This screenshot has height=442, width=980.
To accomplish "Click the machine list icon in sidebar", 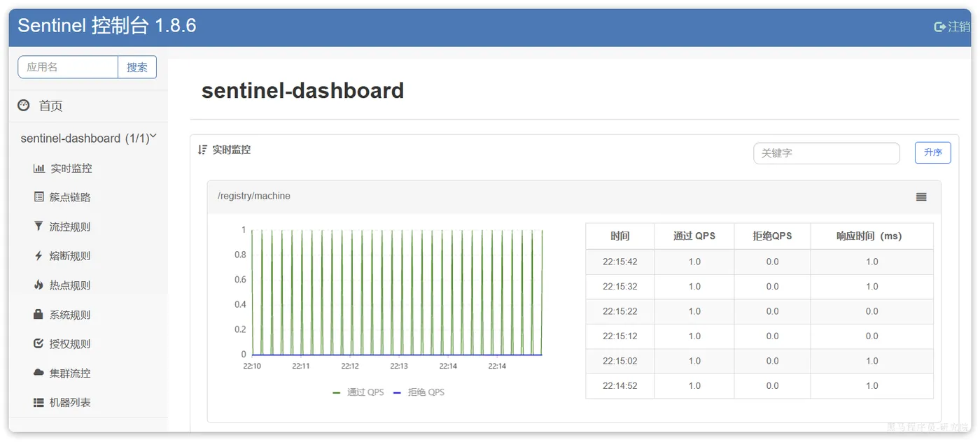I will tap(38, 403).
